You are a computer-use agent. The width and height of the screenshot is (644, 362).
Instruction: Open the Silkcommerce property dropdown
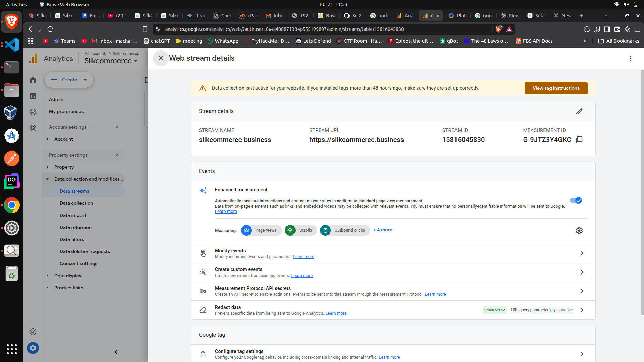click(111, 61)
